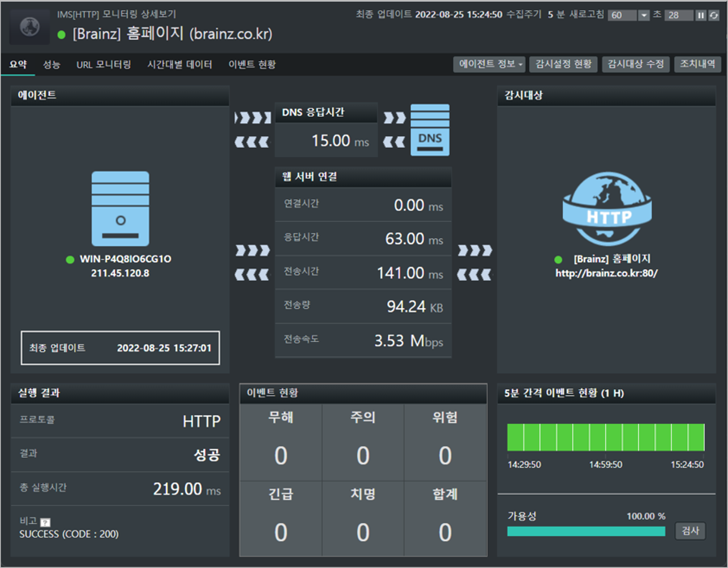Open the 주의 event count cell

[363, 442]
